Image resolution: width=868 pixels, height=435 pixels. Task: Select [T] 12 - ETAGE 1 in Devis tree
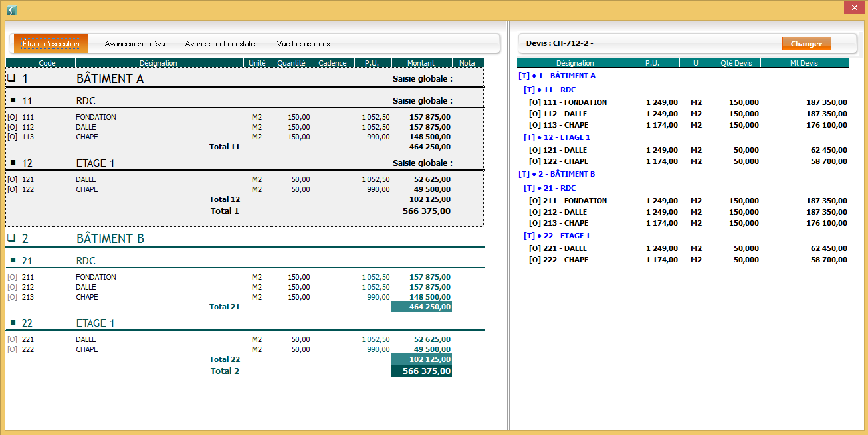pos(557,137)
